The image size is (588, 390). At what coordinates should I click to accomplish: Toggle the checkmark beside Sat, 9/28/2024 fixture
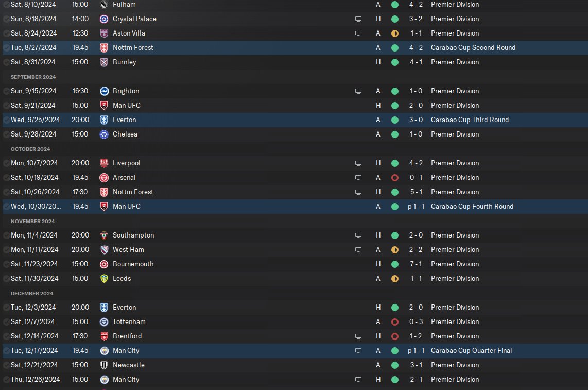pyautogui.click(x=6, y=134)
